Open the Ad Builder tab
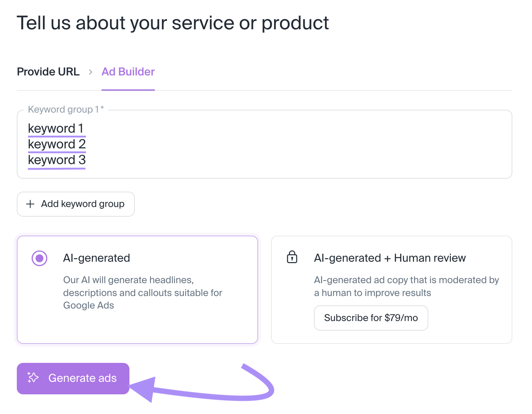This screenshot has height=414, width=532. tap(128, 72)
